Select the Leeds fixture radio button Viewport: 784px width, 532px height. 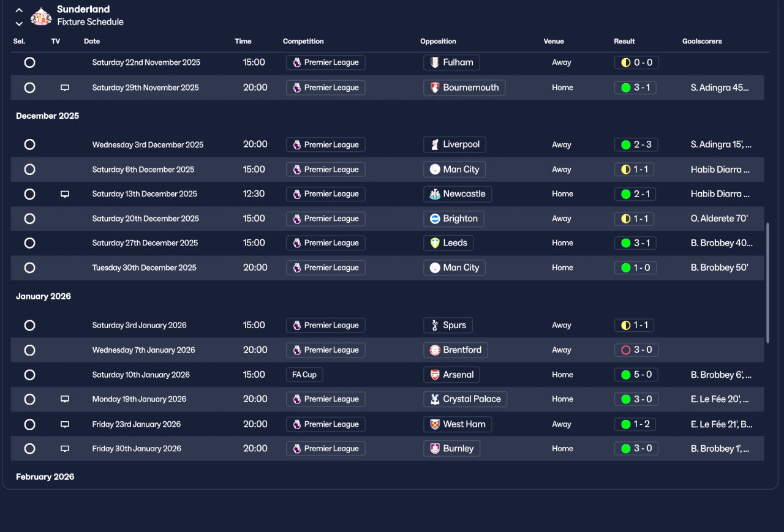pos(29,243)
